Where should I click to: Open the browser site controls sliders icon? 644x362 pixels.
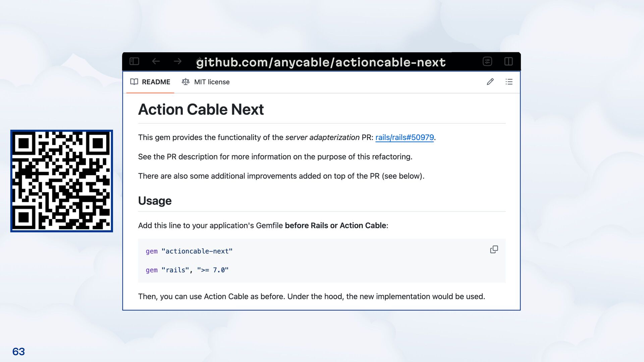(x=487, y=61)
